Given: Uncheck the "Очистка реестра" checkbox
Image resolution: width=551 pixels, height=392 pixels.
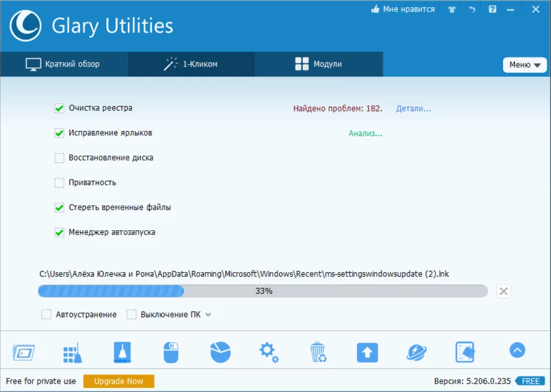Looking at the screenshot, I should [59, 108].
